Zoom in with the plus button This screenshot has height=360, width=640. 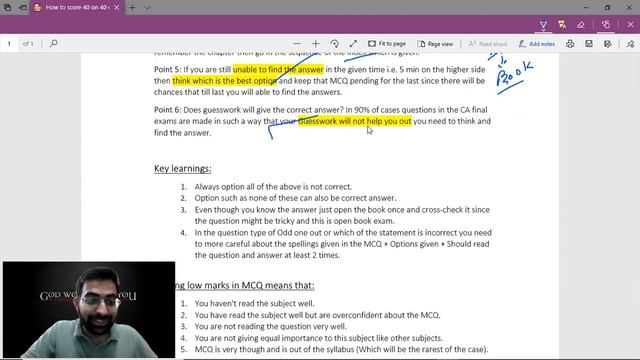[316, 44]
